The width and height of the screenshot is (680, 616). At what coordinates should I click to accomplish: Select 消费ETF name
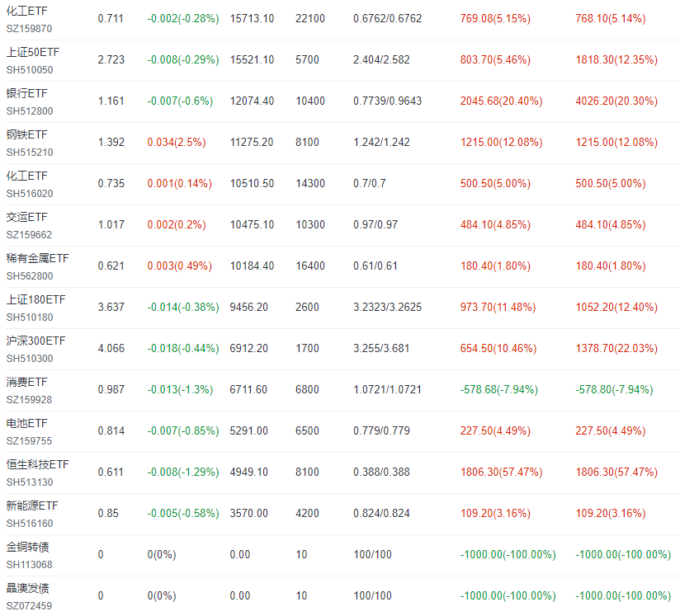(26, 382)
